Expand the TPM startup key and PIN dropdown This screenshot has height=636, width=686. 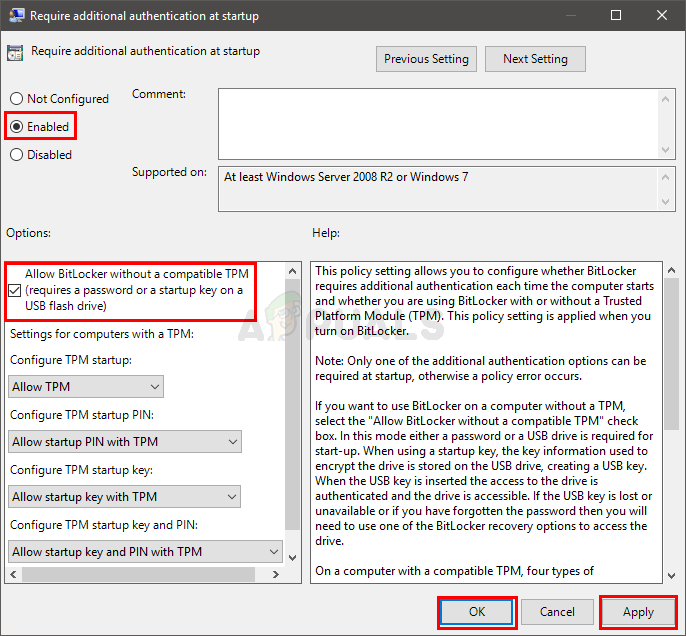(146, 552)
